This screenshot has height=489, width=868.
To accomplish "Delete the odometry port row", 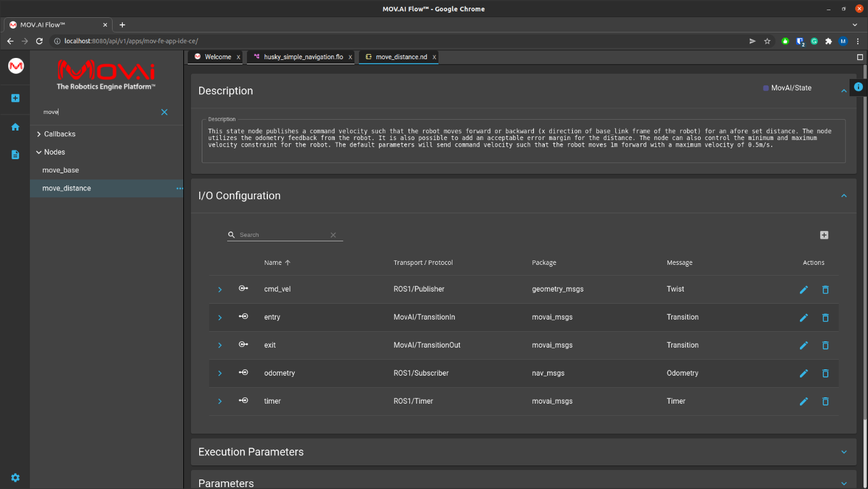I will (x=825, y=374).
